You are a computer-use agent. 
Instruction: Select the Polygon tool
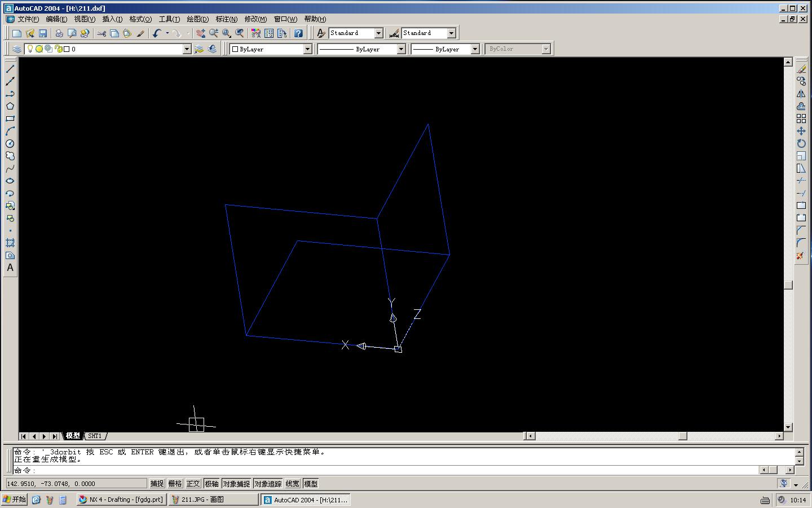(x=10, y=106)
